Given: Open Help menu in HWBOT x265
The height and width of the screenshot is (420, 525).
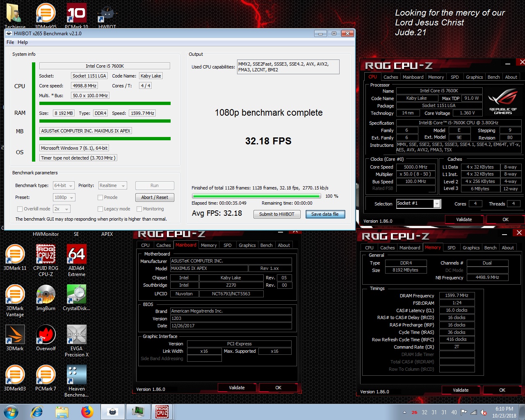Looking at the screenshot, I should [x=23, y=42].
